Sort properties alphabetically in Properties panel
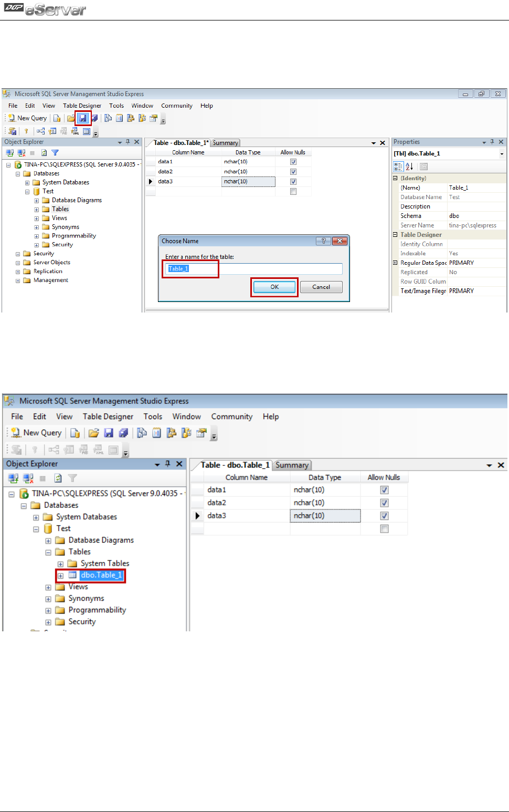The width and height of the screenshot is (509, 812). (409, 166)
